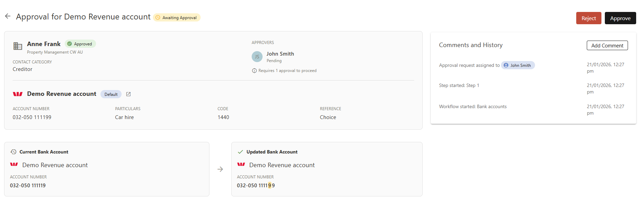The height and width of the screenshot is (205, 644).
Task: Click the history icon by Current Bank Account
Action: [14, 152]
